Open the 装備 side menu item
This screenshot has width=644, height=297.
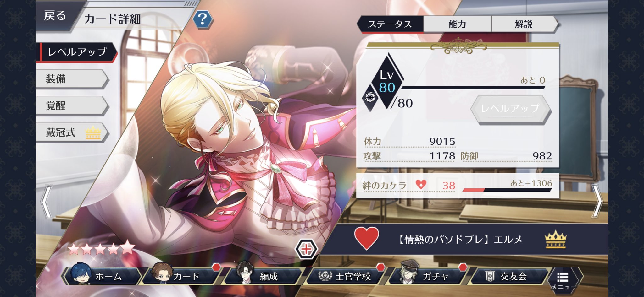click(72, 79)
